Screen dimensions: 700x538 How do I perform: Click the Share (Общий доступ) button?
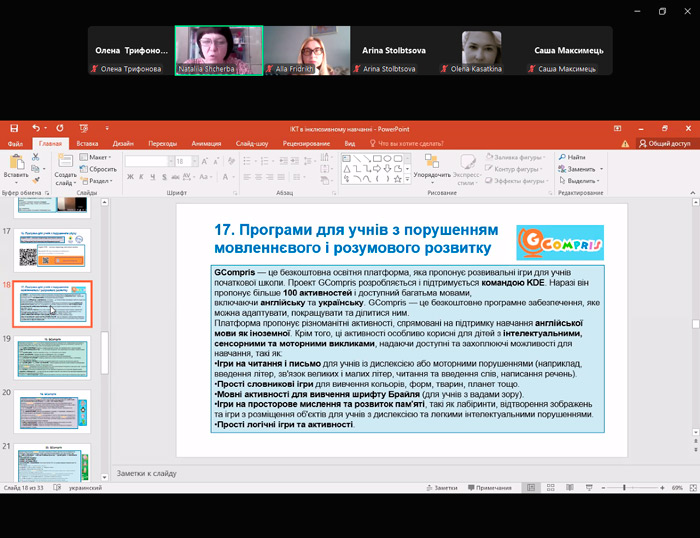click(665, 144)
